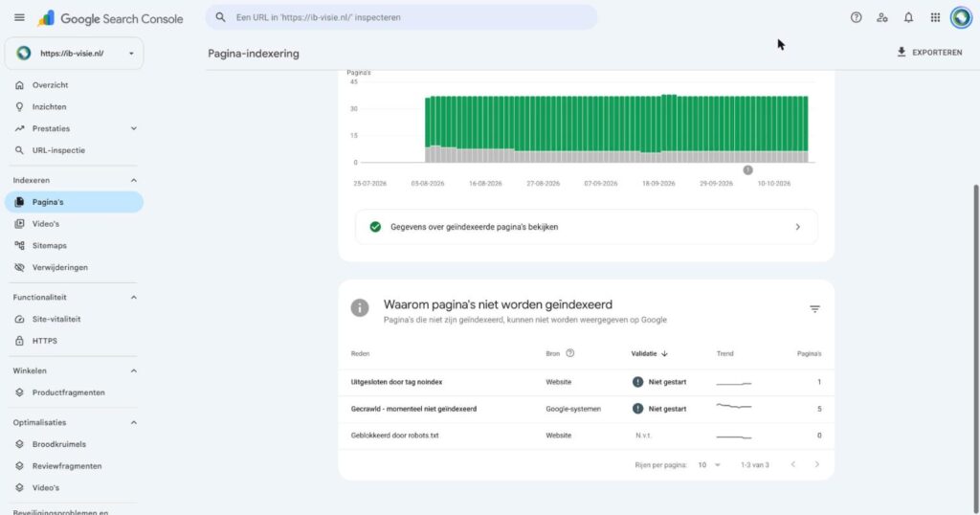Image resolution: width=980 pixels, height=515 pixels.
Task: Click the Overzicht home icon
Action: pyautogui.click(x=19, y=85)
